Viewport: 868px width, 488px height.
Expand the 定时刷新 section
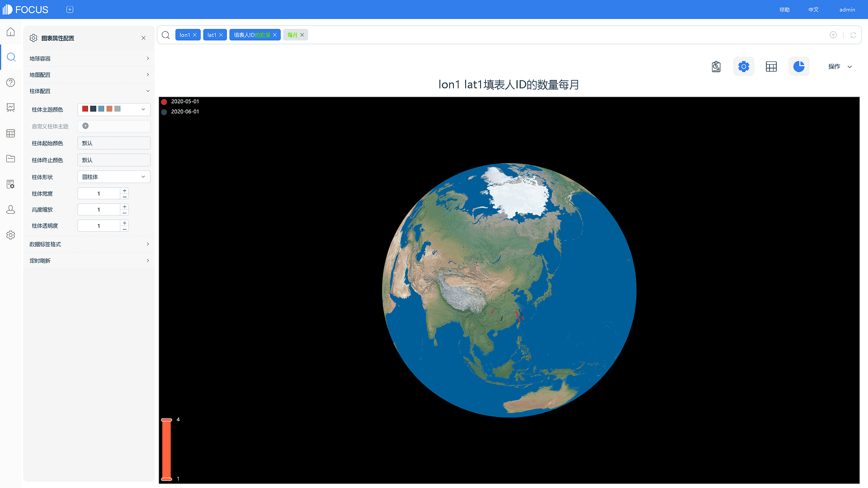pos(89,260)
